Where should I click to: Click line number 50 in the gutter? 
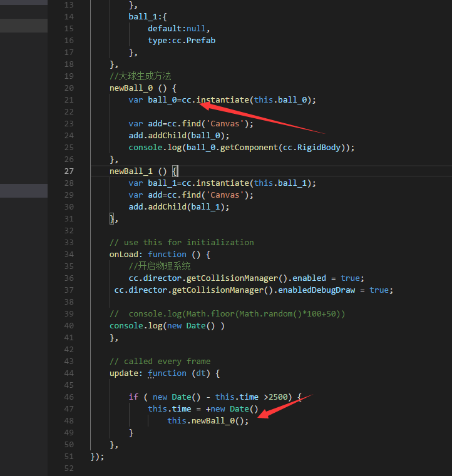point(69,445)
